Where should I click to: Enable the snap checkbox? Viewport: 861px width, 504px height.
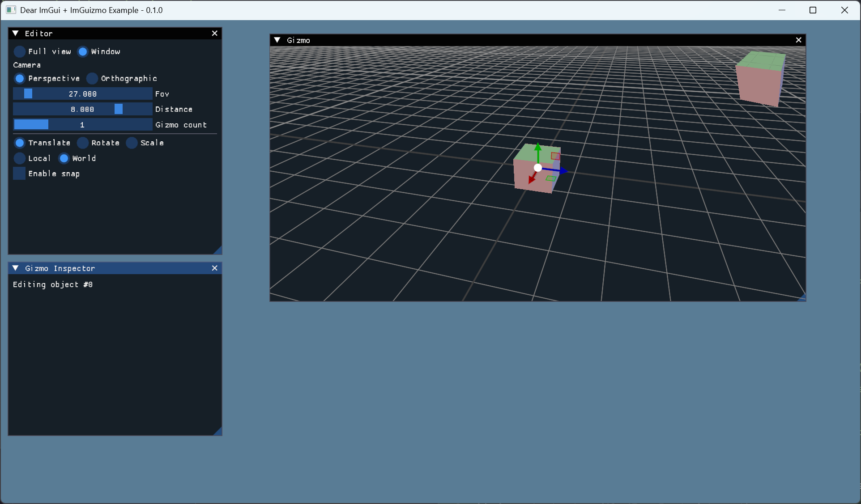[19, 174]
